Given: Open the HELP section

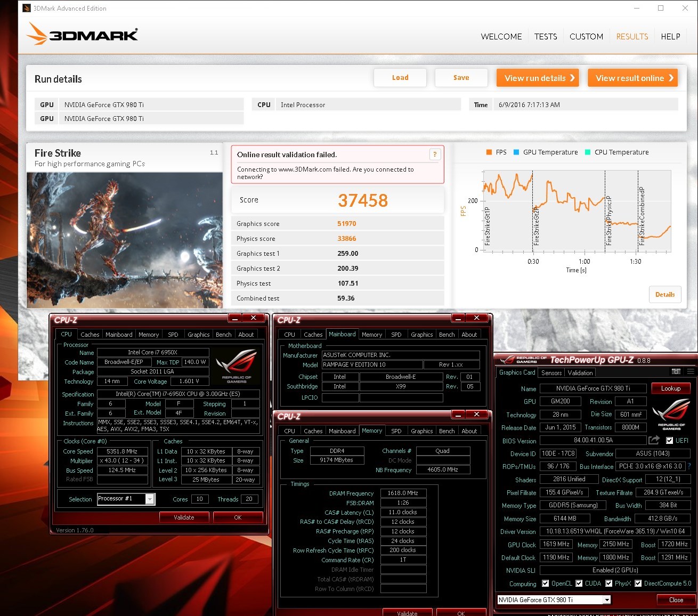Looking at the screenshot, I should pyautogui.click(x=670, y=36).
